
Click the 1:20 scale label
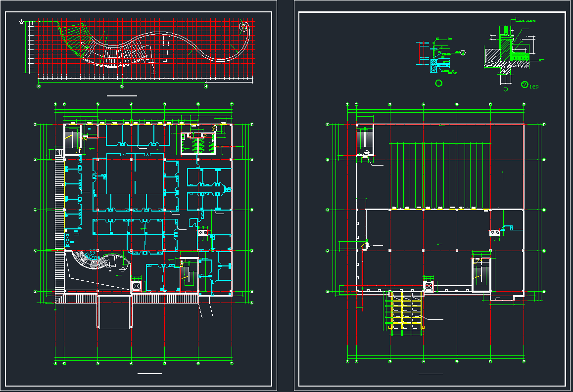pos(534,87)
